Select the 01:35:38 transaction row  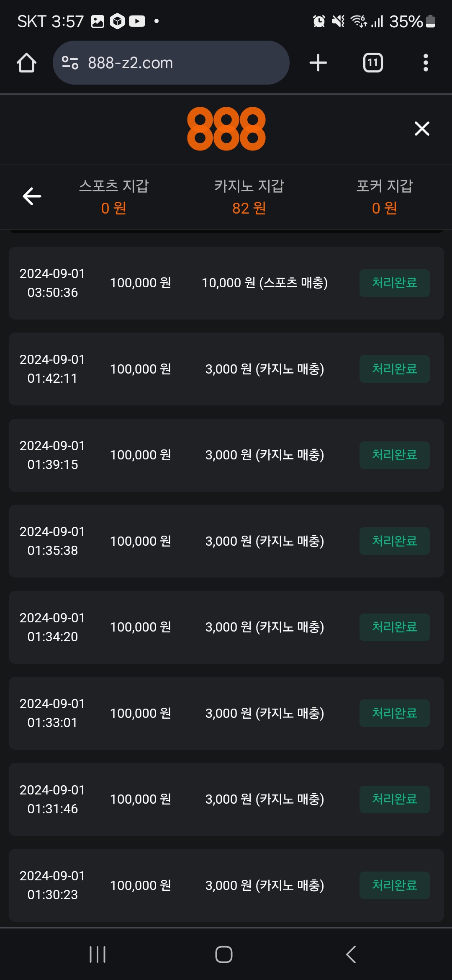(x=226, y=541)
